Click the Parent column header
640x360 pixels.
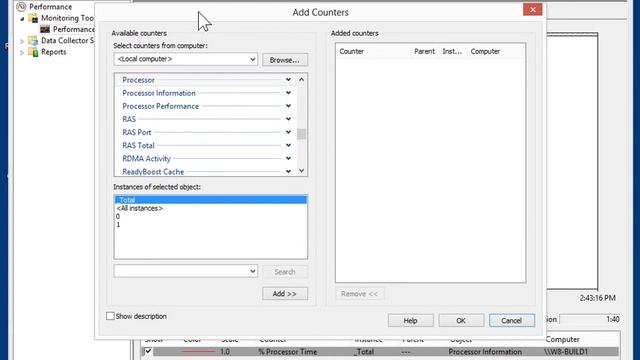click(424, 51)
